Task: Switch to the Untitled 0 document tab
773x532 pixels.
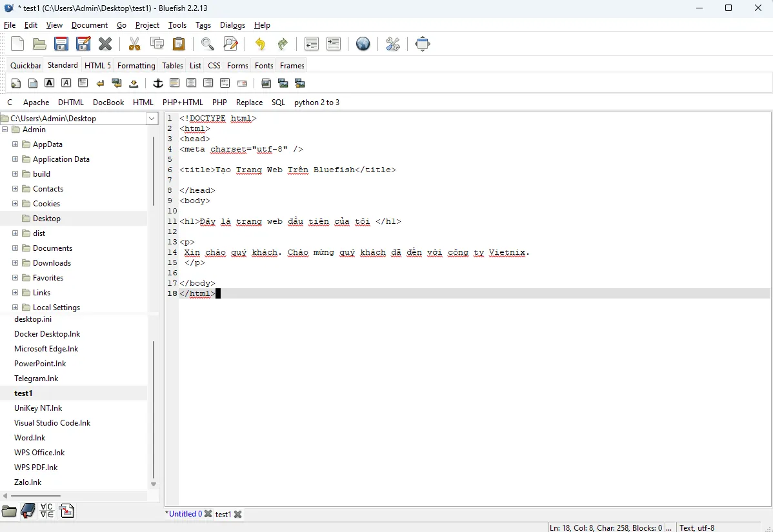Action: pos(183,514)
